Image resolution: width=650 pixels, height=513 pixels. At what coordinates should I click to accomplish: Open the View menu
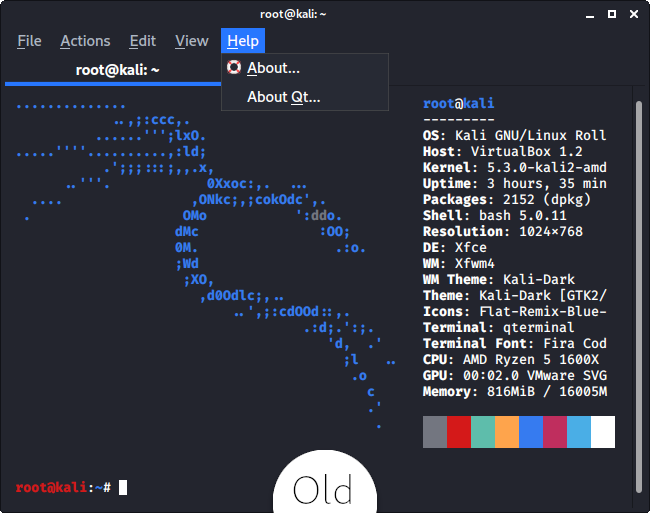pyautogui.click(x=192, y=41)
